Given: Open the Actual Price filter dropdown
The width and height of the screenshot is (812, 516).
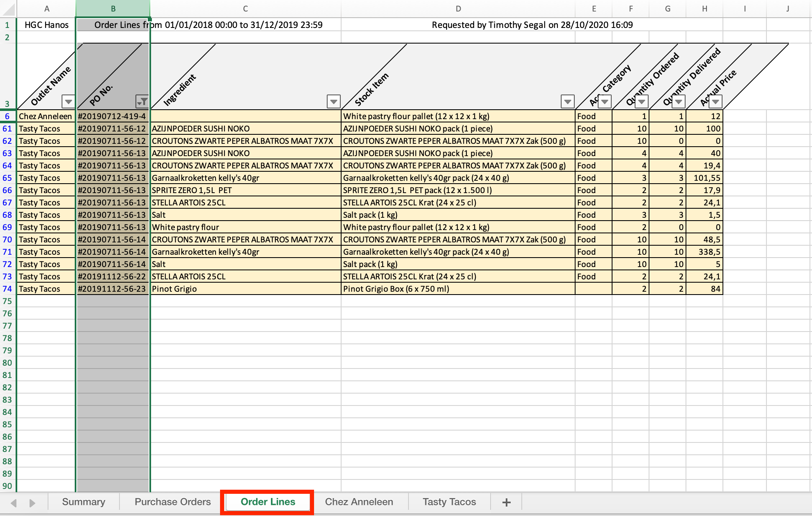Looking at the screenshot, I should 715,101.
